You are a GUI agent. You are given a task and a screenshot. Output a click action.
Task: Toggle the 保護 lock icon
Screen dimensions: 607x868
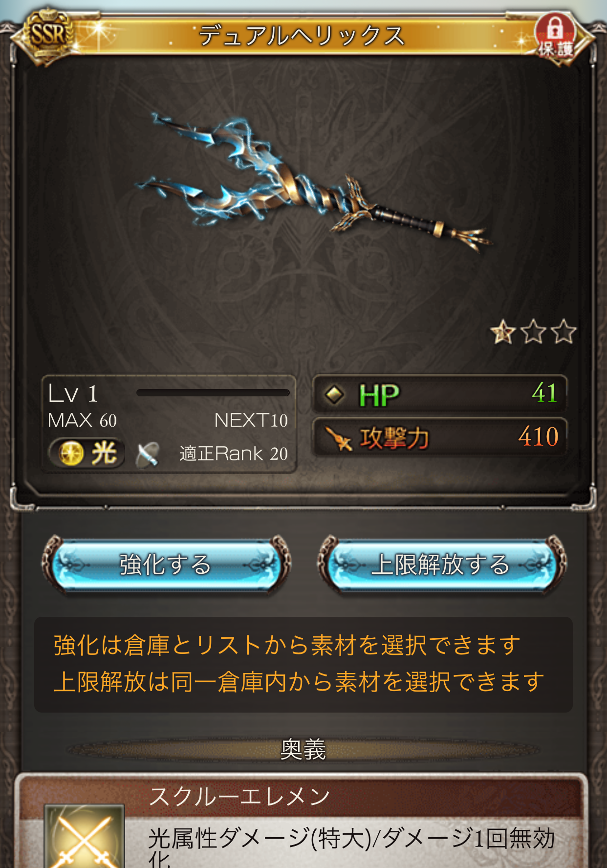556,35
